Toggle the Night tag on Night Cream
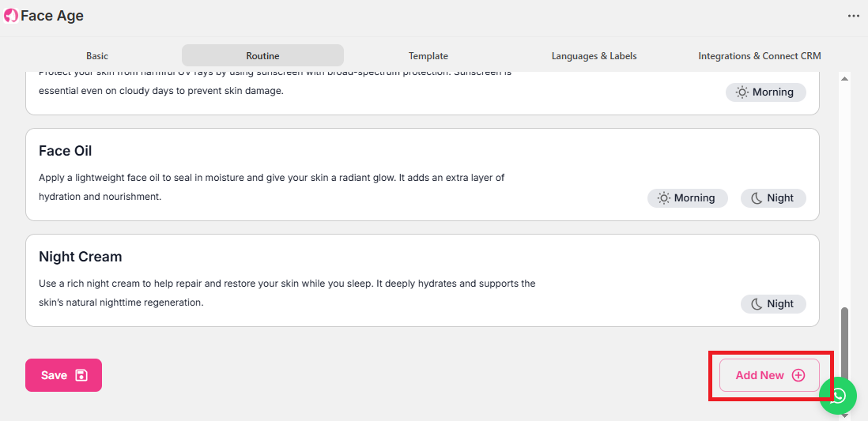Viewport: 868px width, 421px height. (x=772, y=304)
